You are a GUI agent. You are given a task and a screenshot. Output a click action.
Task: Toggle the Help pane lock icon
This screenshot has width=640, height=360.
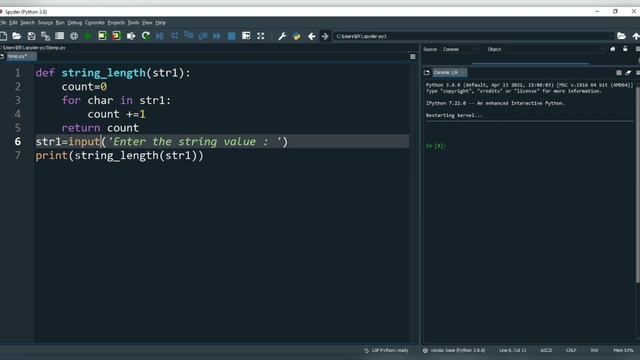click(x=625, y=49)
